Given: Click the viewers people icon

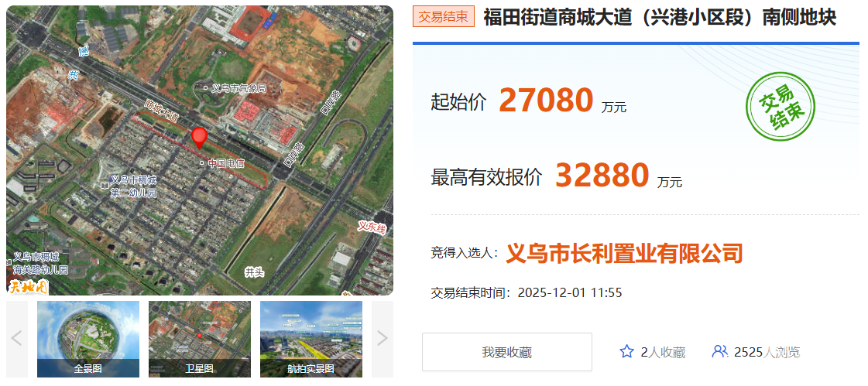Looking at the screenshot, I should 719,351.
